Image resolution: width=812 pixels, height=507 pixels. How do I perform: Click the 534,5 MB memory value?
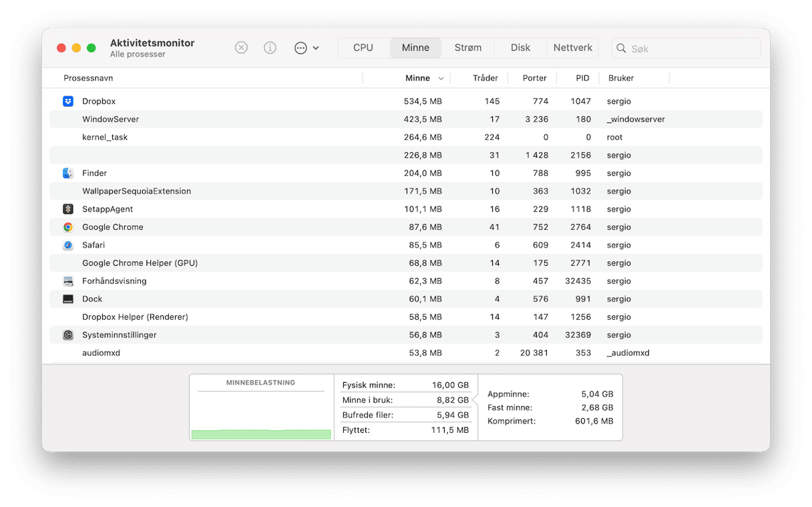423,102
